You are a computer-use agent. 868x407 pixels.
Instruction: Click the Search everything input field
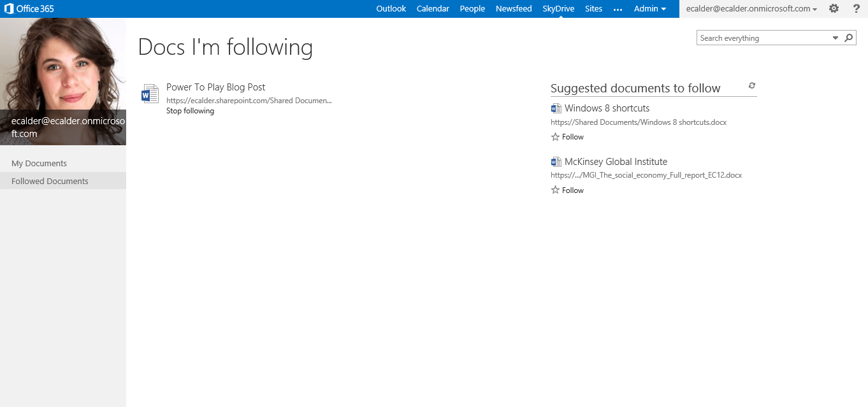click(764, 38)
